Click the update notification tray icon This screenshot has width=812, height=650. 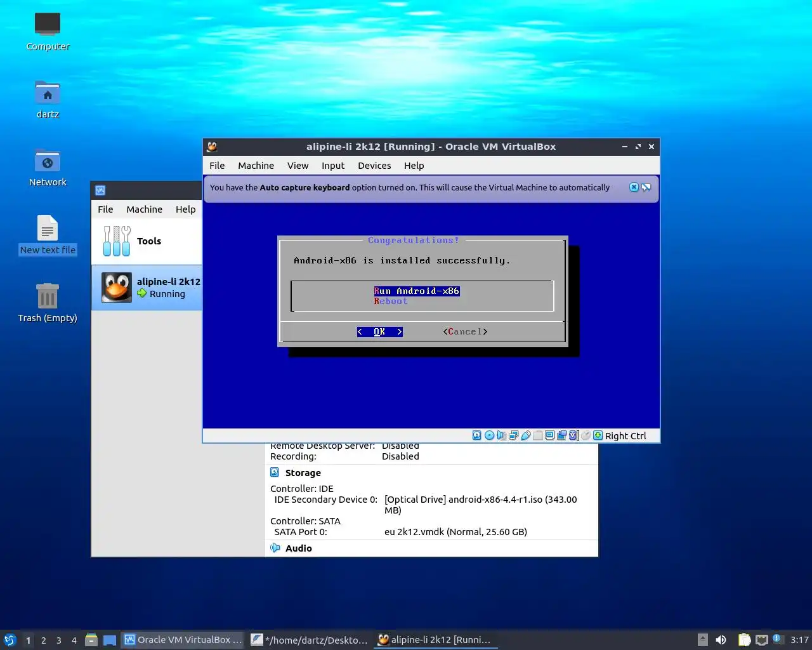tap(778, 639)
